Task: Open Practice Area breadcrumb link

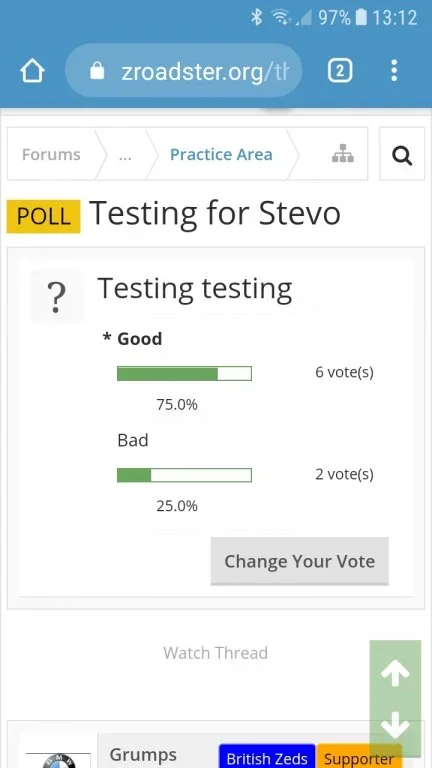Action: click(221, 154)
